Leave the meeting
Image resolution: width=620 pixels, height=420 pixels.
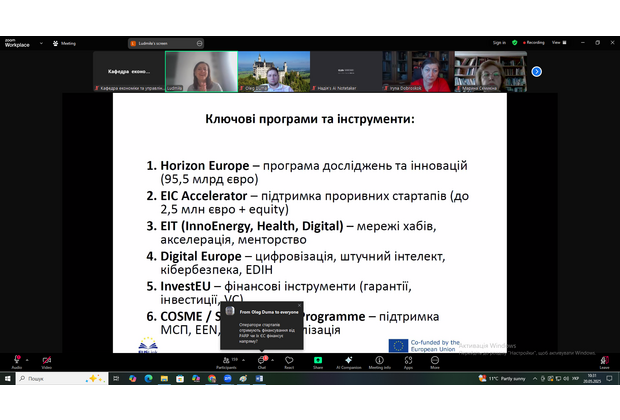[x=604, y=361]
